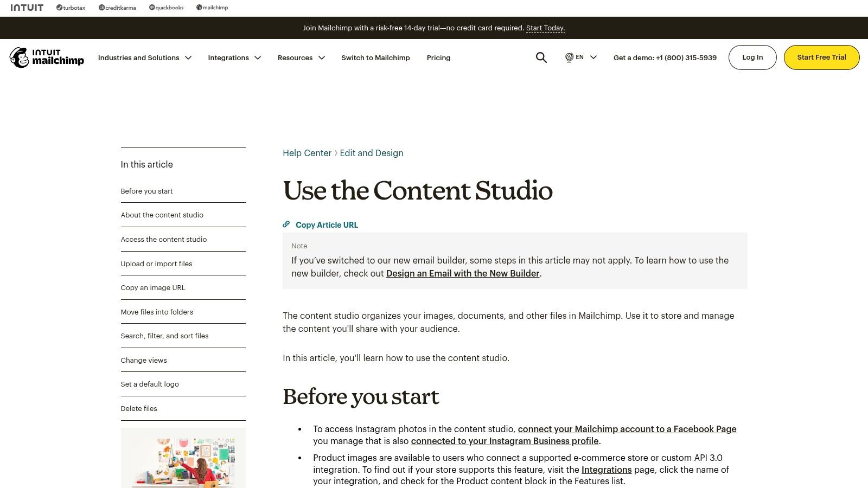Click Start Free Trial button

pyautogui.click(x=821, y=57)
